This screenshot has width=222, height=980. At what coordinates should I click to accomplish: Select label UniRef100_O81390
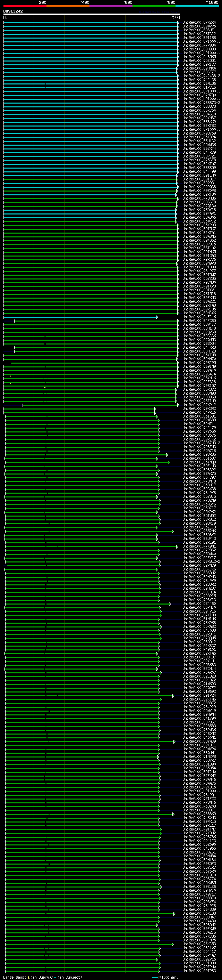pyautogui.click(x=199, y=765)
